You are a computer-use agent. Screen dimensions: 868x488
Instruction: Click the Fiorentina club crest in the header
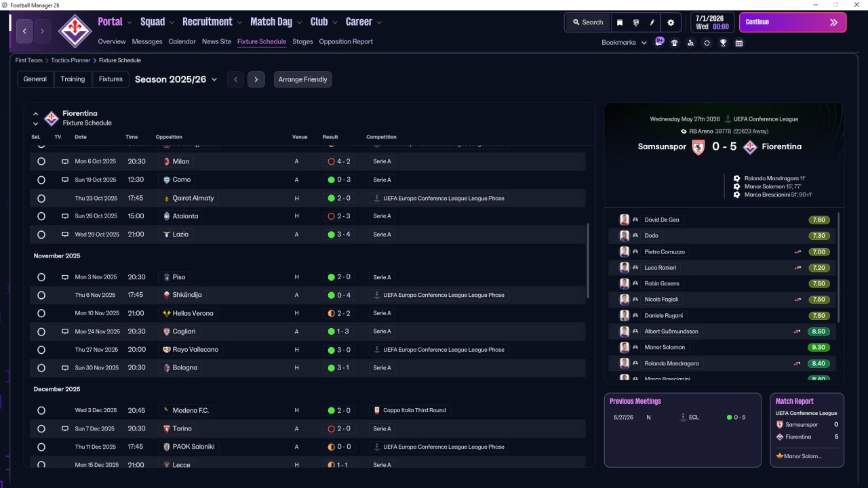pos(75,30)
